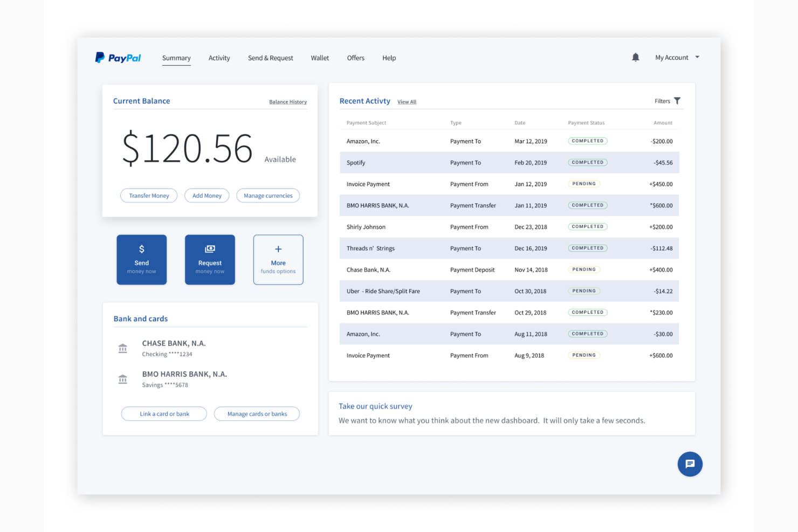Open the Balance History link
Image resolution: width=798 pixels, height=532 pixels.
tap(288, 102)
